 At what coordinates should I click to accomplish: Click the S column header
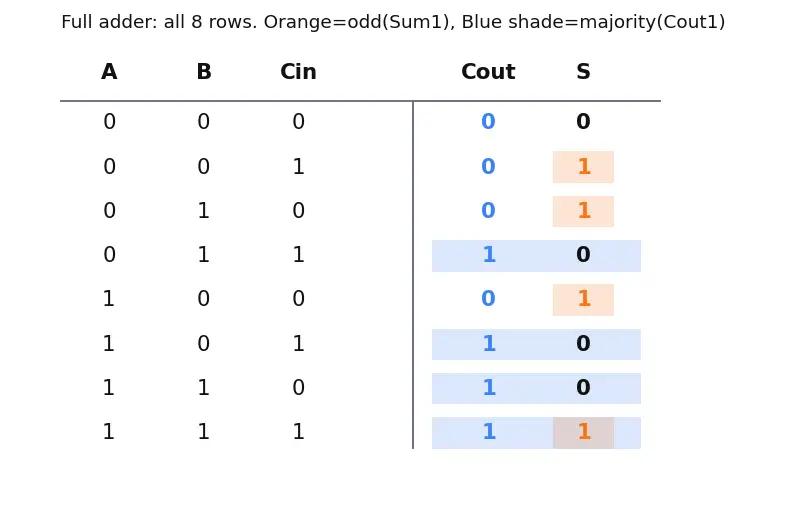[583, 72]
